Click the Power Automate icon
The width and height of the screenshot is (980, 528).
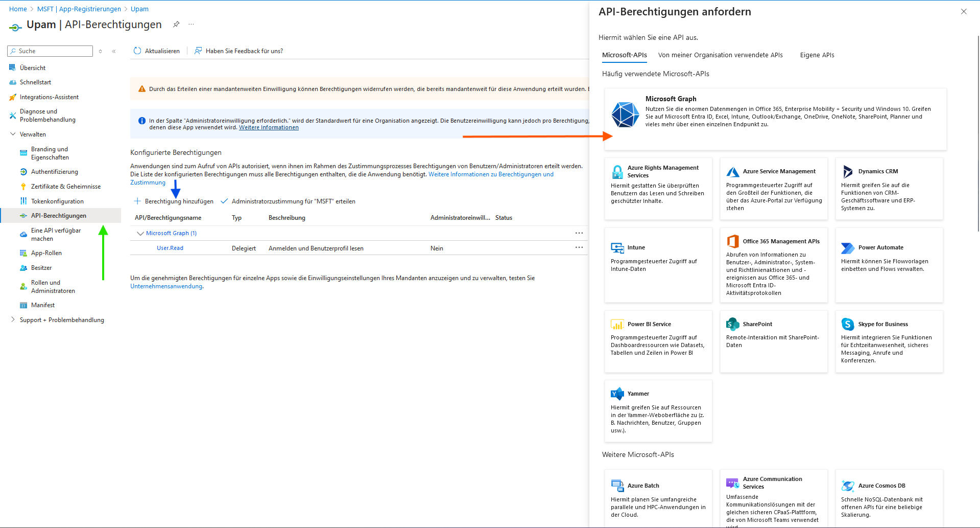(848, 248)
